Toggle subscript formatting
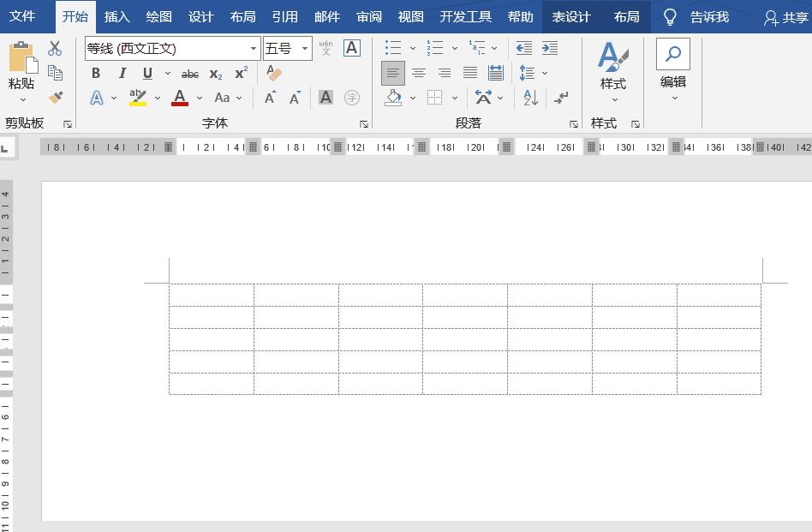The height and width of the screenshot is (532, 812). (x=214, y=74)
